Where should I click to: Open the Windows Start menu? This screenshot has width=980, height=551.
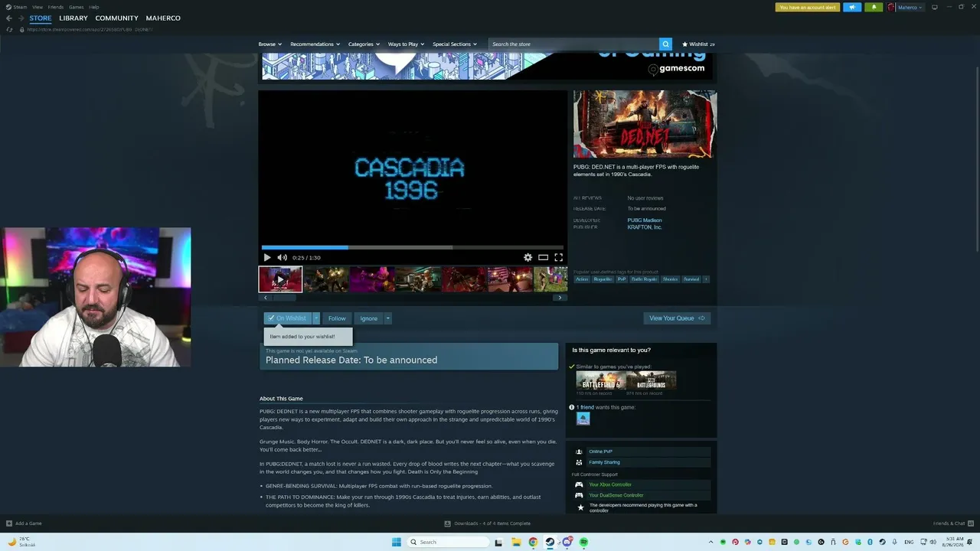point(397,542)
